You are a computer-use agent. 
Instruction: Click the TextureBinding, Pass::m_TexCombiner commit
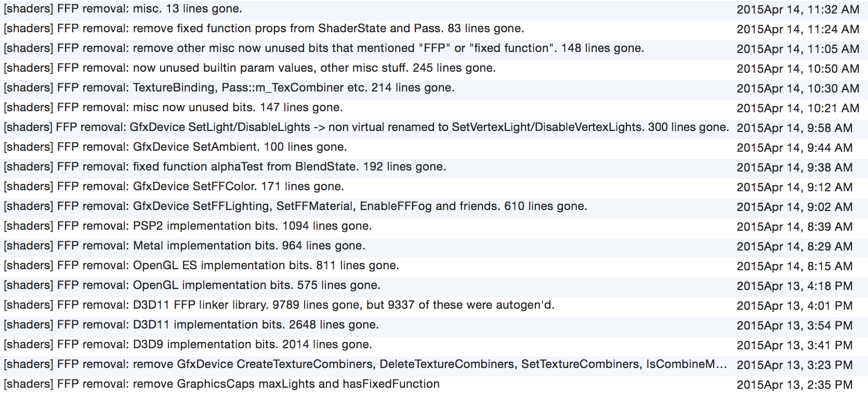434,88
